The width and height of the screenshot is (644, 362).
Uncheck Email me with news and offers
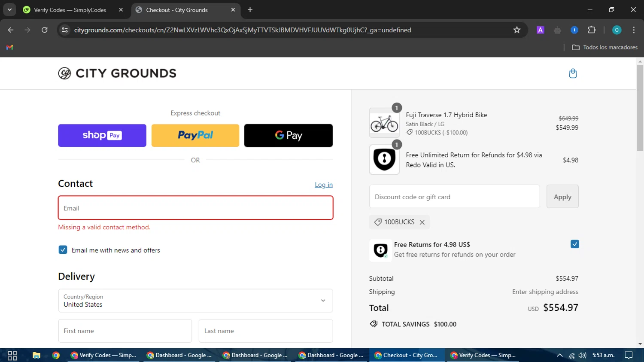click(63, 250)
